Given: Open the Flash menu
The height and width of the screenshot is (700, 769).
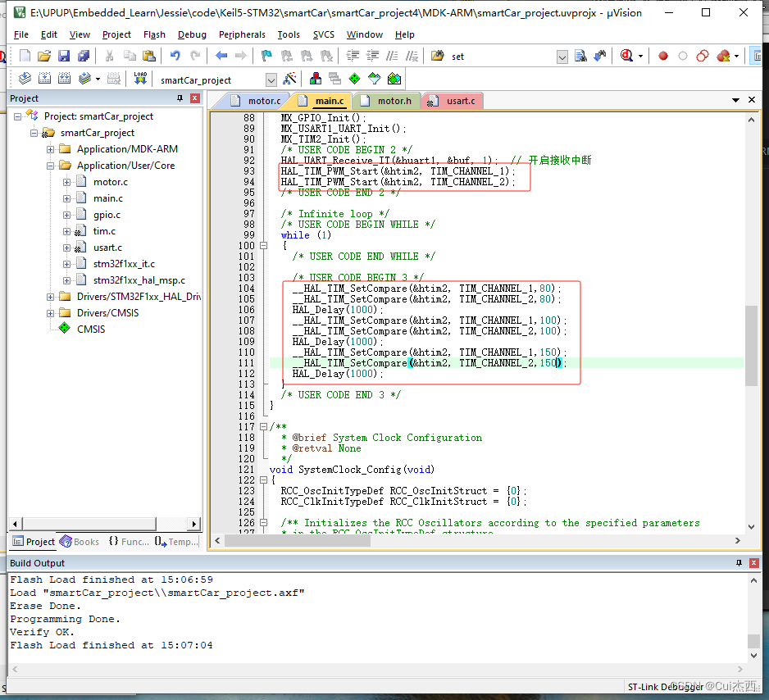Looking at the screenshot, I should (154, 34).
